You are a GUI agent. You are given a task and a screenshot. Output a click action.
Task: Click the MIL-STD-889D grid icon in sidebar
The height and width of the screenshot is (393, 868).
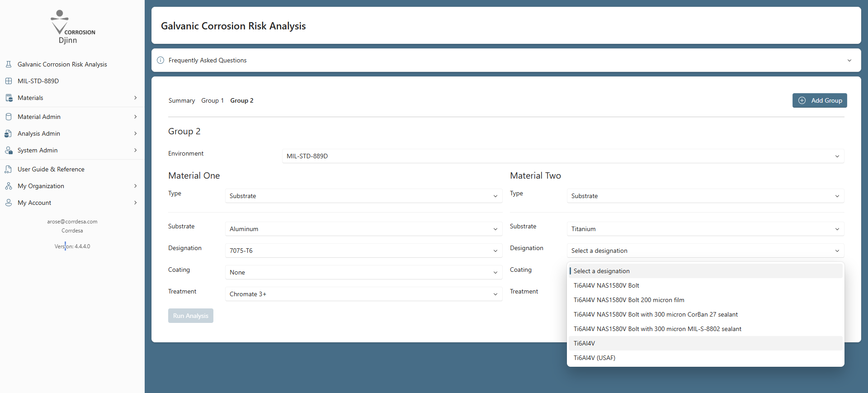coord(9,81)
